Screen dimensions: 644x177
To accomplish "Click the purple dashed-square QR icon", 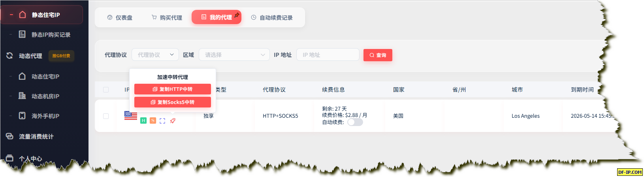I will click(162, 121).
